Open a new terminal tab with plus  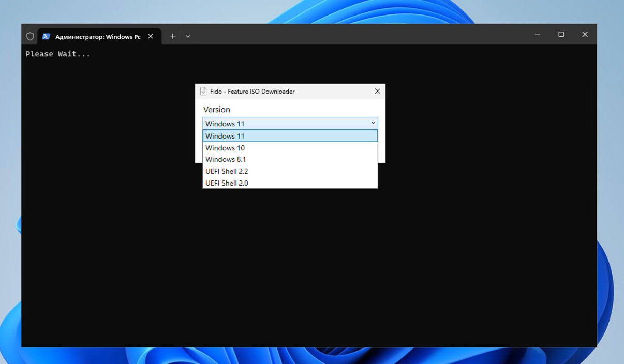point(172,36)
